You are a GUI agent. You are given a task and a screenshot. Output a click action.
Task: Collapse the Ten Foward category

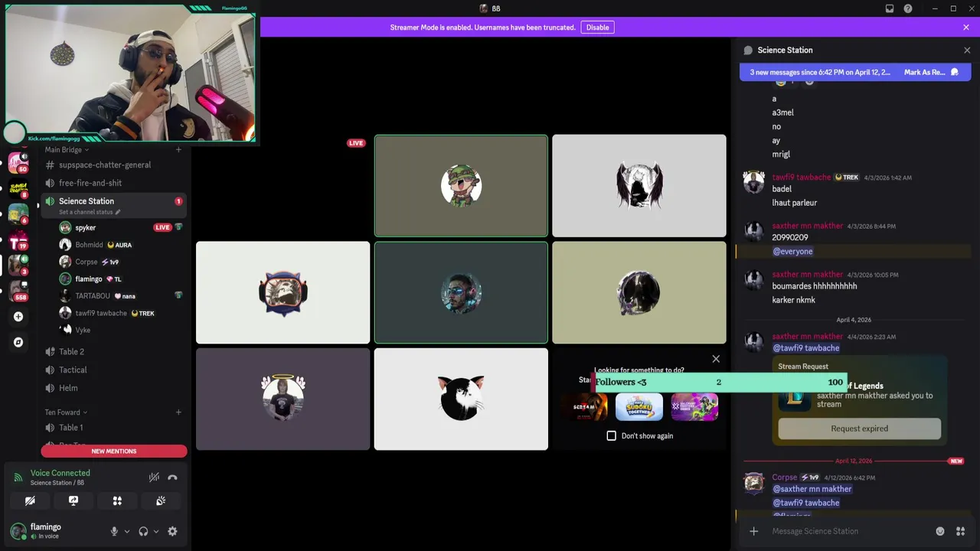tap(65, 412)
